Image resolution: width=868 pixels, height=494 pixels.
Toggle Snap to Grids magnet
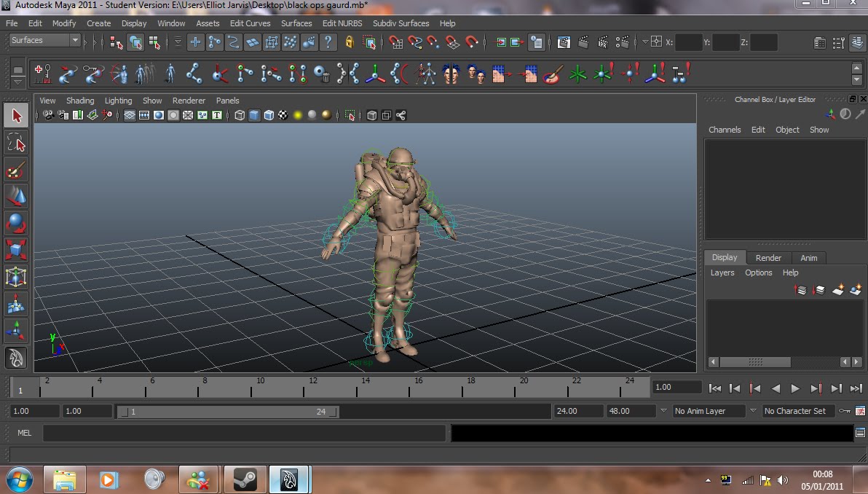pyautogui.click(x=396, y=42)
